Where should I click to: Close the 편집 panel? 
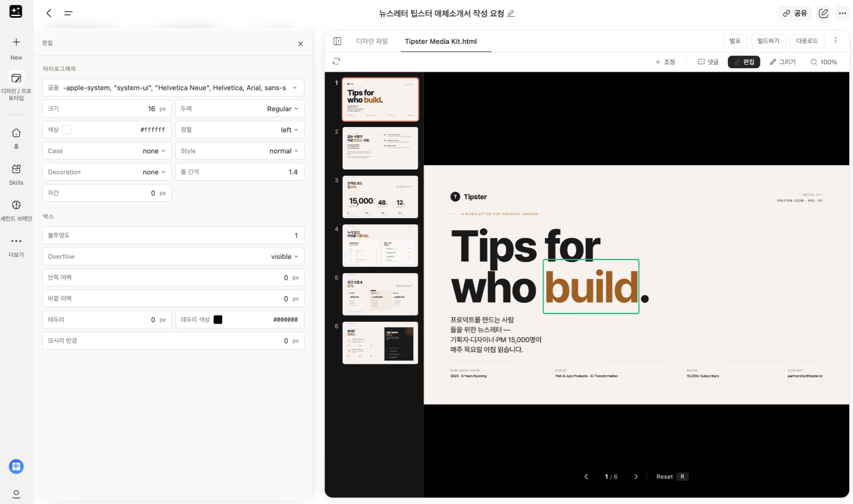point(300,43)
